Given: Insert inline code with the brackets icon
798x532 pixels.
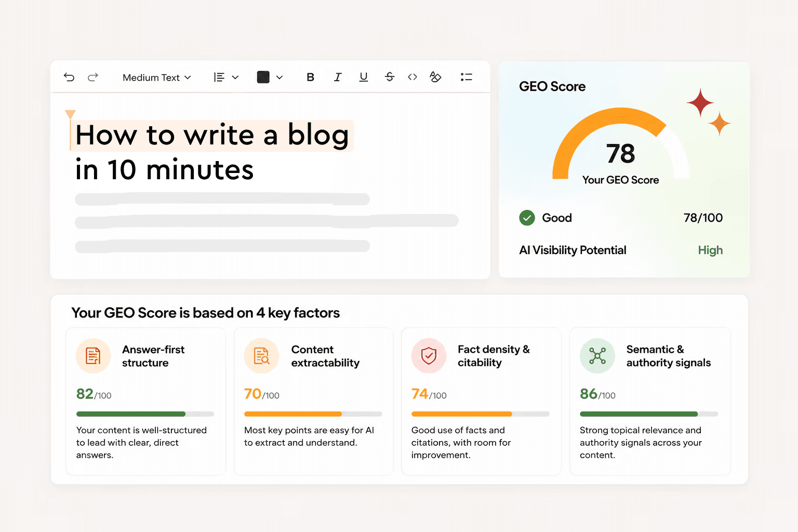Looking at the screenshot, I should pyautogui.click(x=413, y=77).
